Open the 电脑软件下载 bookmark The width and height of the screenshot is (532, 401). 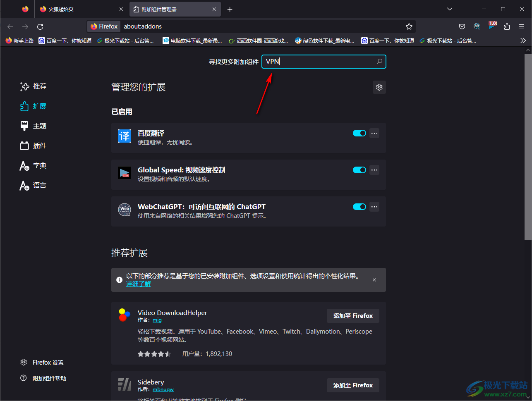tap(192, 41)
